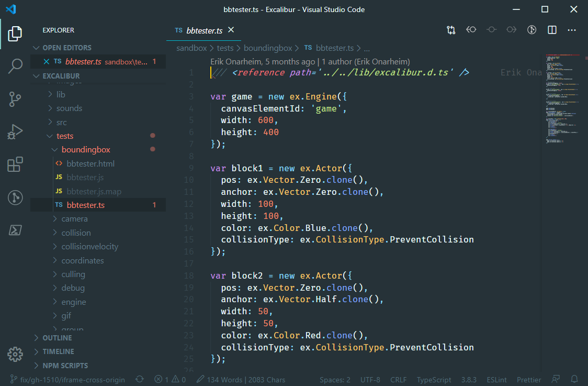This screenshot has width=588, height=386.
Task: Open the Extensions view
Action: coord(15,164)
